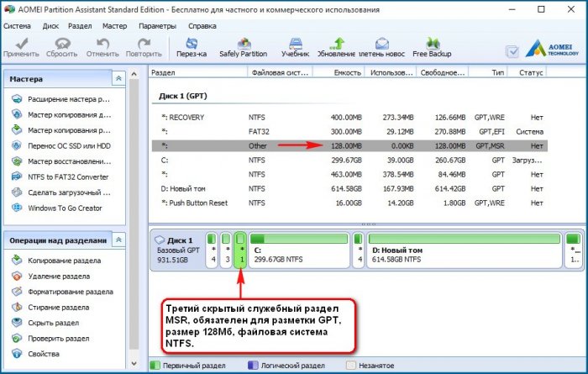Open the Параметры menu
Screen dimensions: 588x374
[158, 26]
